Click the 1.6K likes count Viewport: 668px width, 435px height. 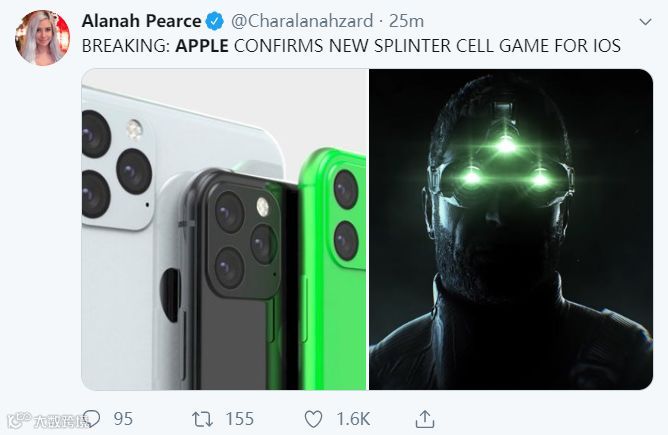352,418
